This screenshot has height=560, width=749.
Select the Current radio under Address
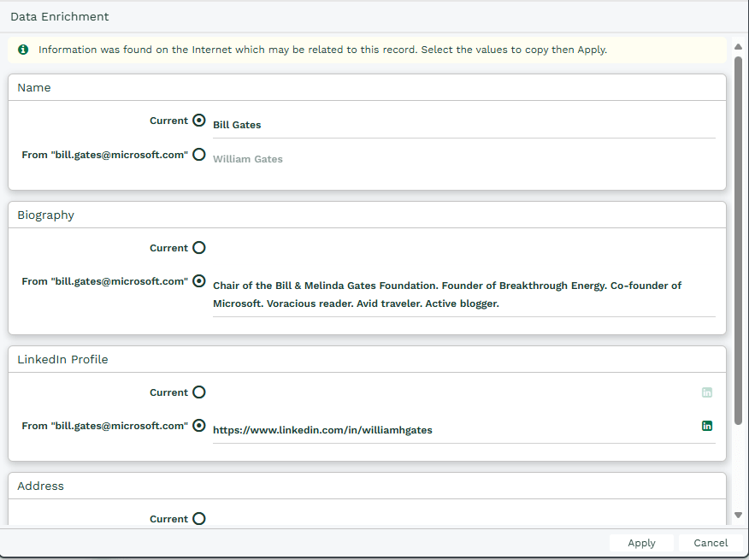pos(199,518)
